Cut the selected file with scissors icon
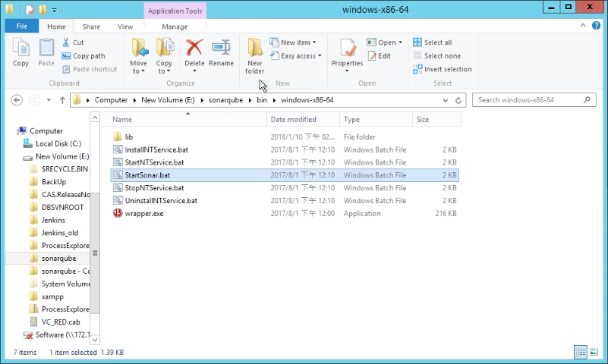 click(73, 42)
